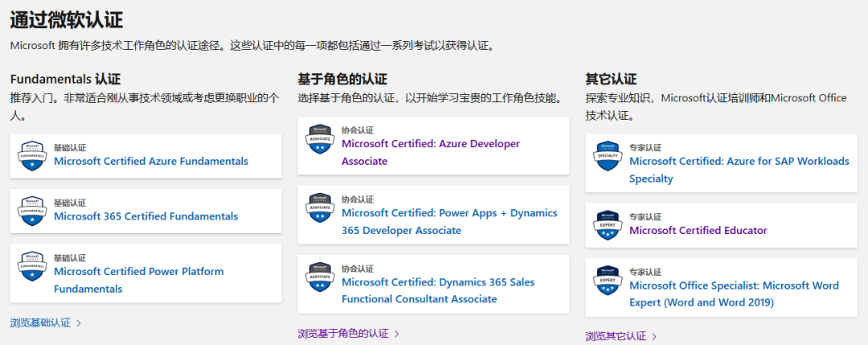This screenshot has height=345, width=868.
Task: Click 基础认证 label above Power Platform Fundamentals
Action: 70,258
